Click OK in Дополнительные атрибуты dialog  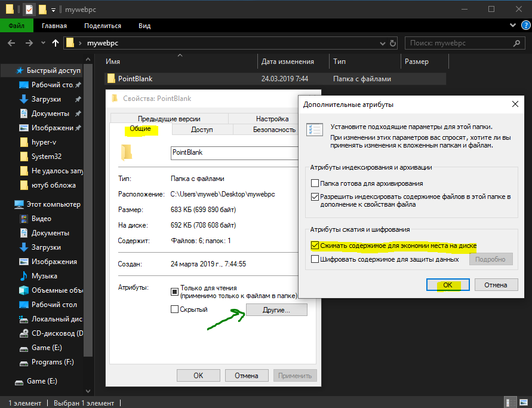(x=448, y=285)
